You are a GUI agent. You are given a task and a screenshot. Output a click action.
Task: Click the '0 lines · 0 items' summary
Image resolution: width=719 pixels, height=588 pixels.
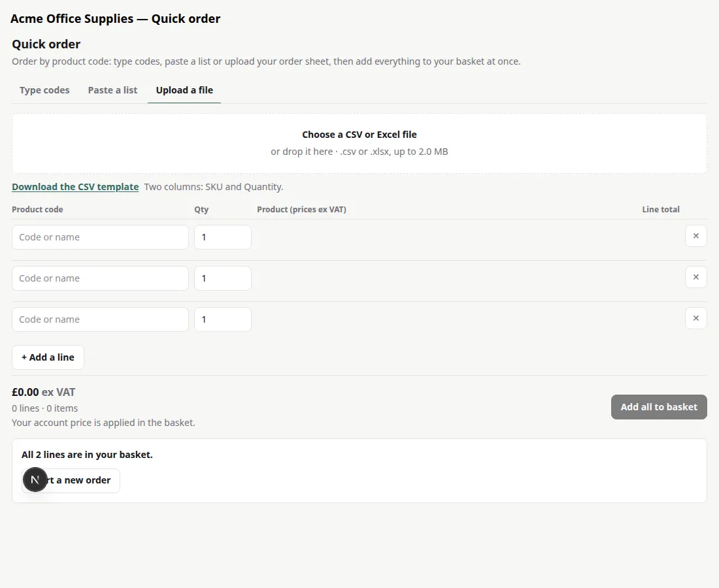pos(45,408)
